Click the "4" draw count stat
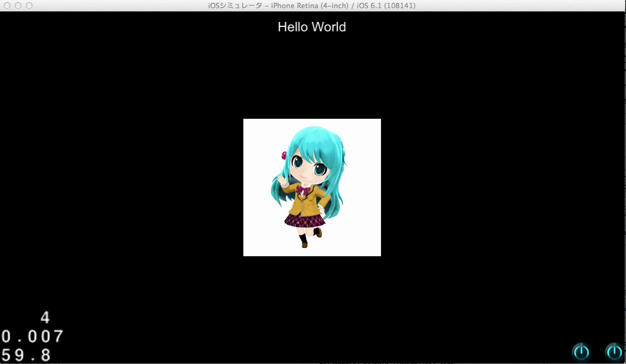The height and width of the screenshot is (364, 626). click(45, 318)
